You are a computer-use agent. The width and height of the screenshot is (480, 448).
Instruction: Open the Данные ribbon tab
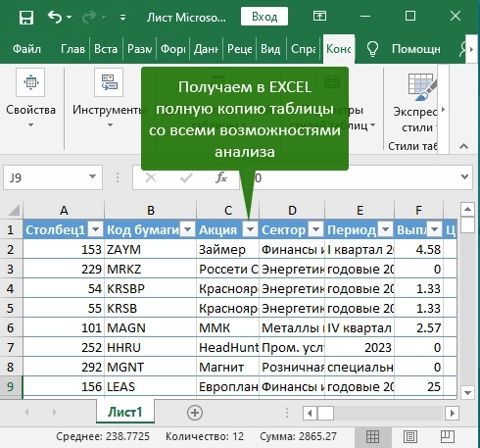point(206,49)
